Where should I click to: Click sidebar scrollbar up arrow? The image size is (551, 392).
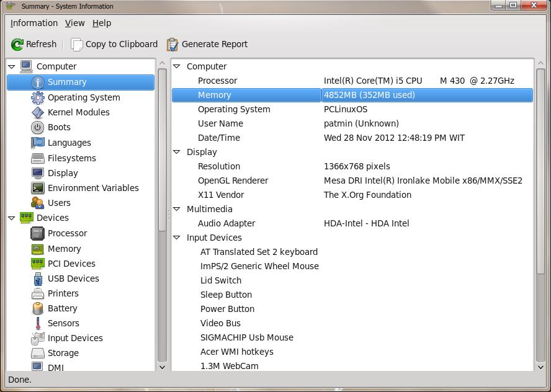[162, 63]
